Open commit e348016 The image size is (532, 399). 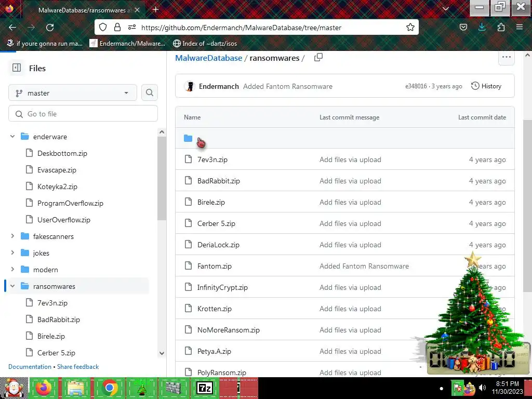tap(416, 86)
